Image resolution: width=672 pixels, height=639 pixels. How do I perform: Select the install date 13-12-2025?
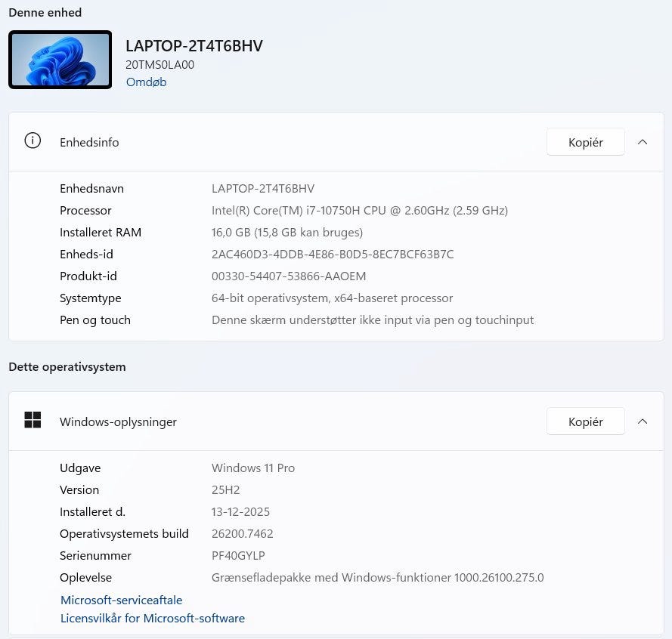(241, 511)
